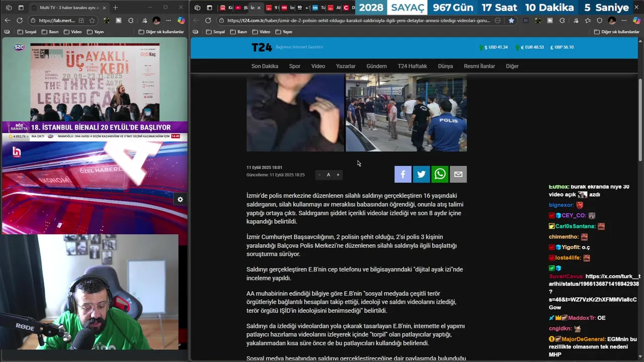
Task: Open the MaddoxTr chat username
Action: 582,318
